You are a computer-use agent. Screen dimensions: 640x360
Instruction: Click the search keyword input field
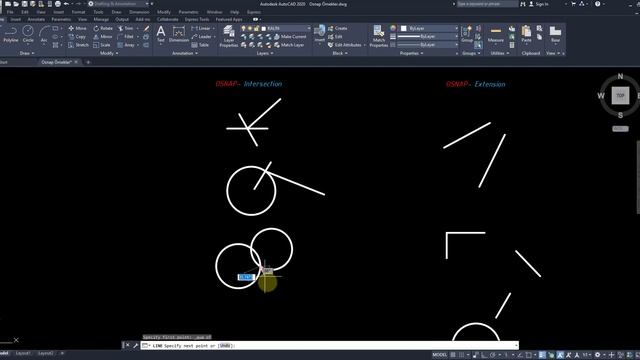[x=487, y=4]
